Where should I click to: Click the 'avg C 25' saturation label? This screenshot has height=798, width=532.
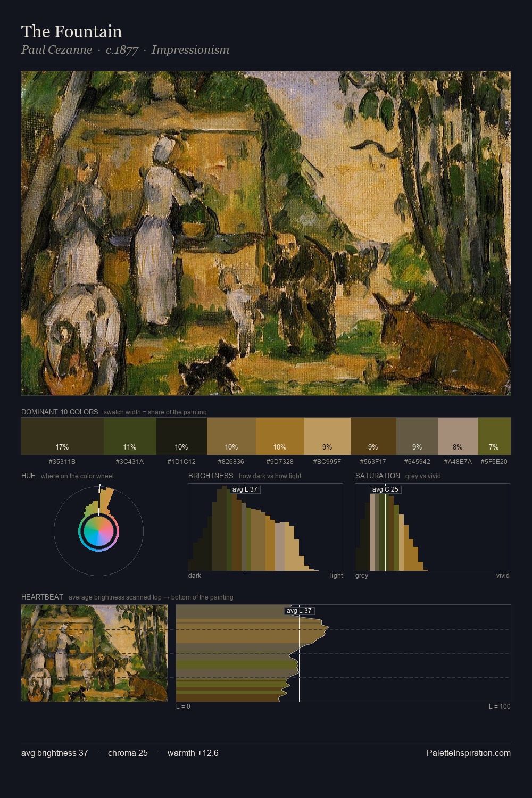[x=385, y=489]
